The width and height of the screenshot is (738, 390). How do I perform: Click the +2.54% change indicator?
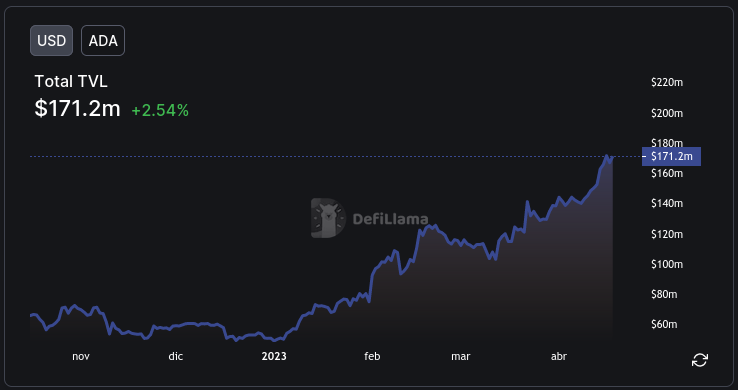160,111
